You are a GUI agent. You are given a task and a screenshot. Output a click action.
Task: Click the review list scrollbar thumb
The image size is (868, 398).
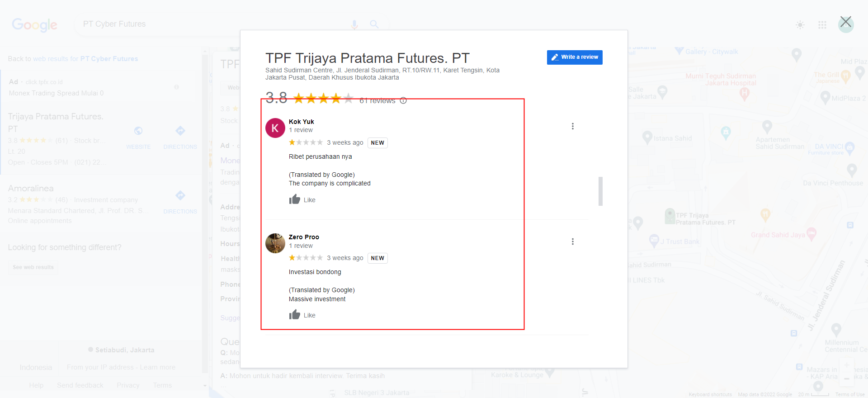tap(600, 191)
